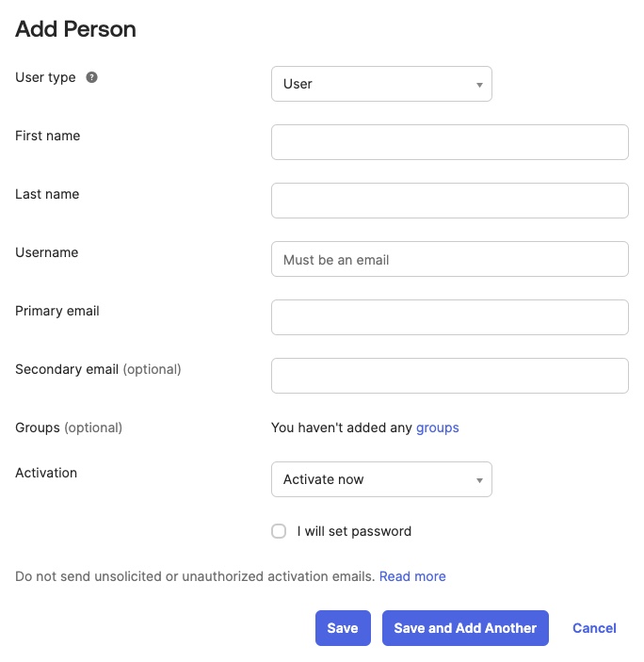The image size is (644, 662).
Task: Click the Save button
Action: pos(343,628)
